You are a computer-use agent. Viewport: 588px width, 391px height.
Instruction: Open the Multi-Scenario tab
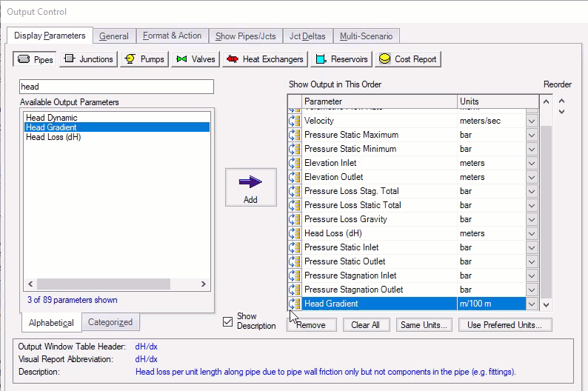[x=367, y=36]
